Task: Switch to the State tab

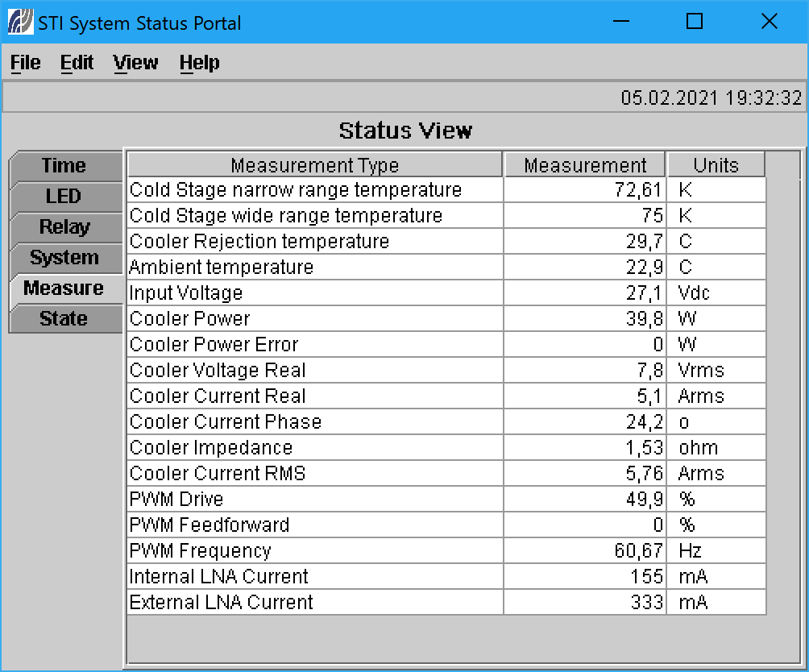Action: 65,318
